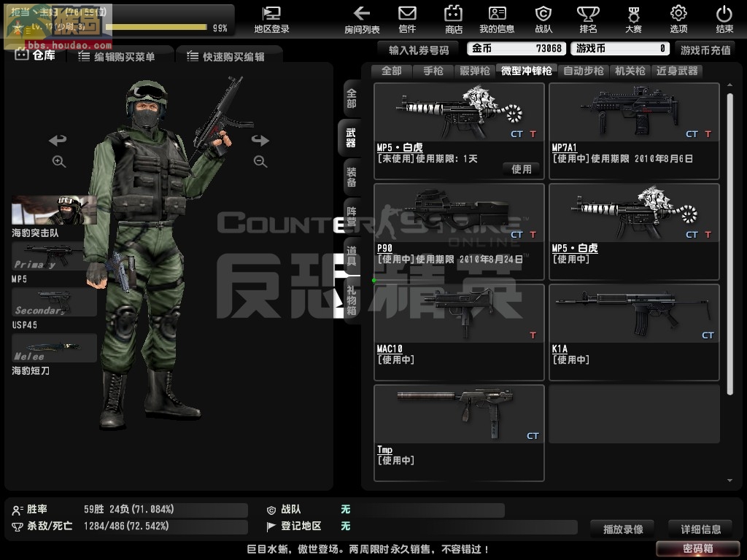Open 密码箱 password box button

(x=697, y=548)
